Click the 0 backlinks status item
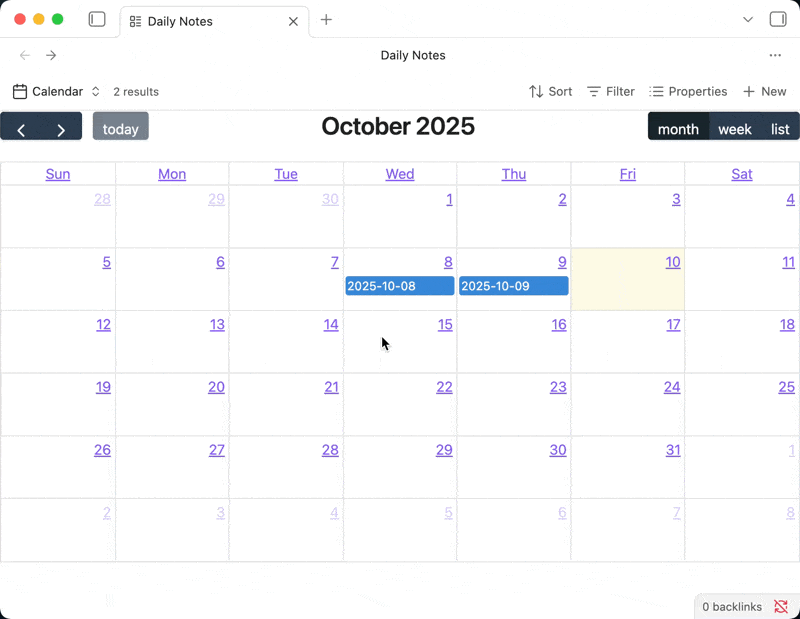The image size is (800, 619). tap(731, 607)
